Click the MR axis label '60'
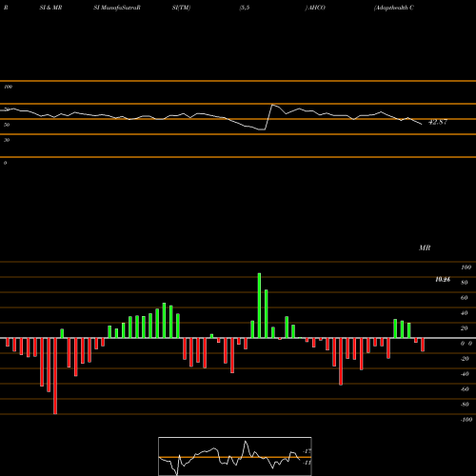476x476 pixels. pyautogui.click(x=465, y=298)
